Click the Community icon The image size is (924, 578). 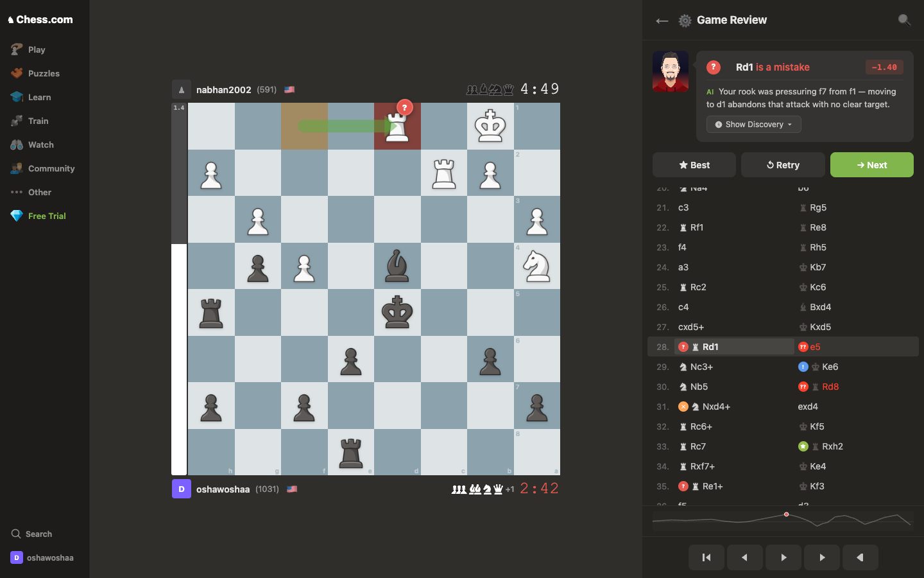(x=17, y=168)
